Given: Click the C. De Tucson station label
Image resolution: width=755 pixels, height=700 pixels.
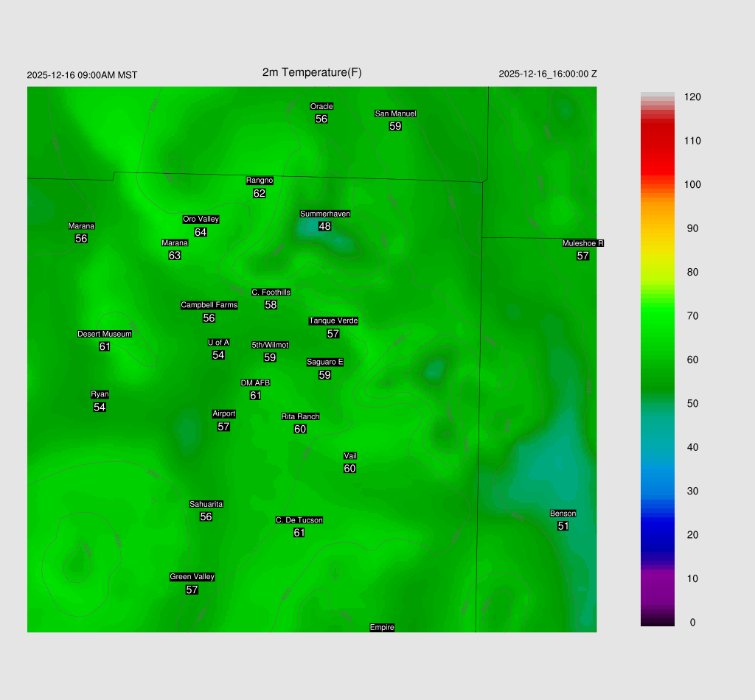Looking at the screenshot, I should [299, 520].
